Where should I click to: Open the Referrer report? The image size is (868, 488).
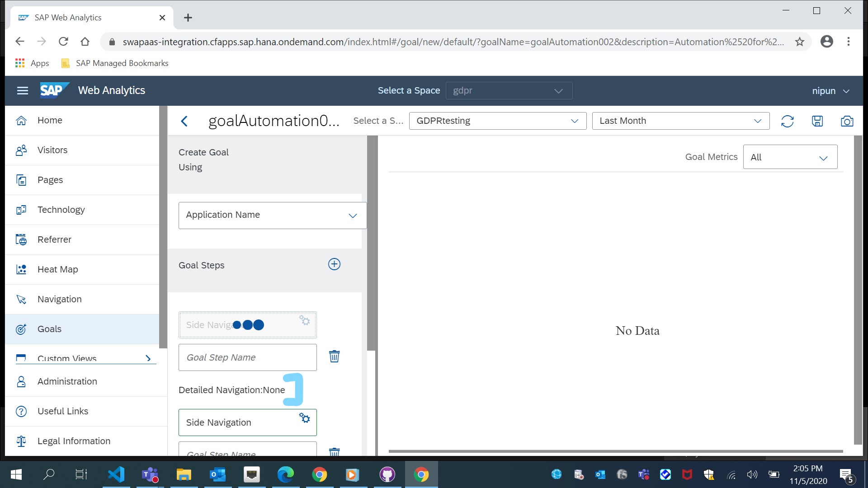coord(54,239)
